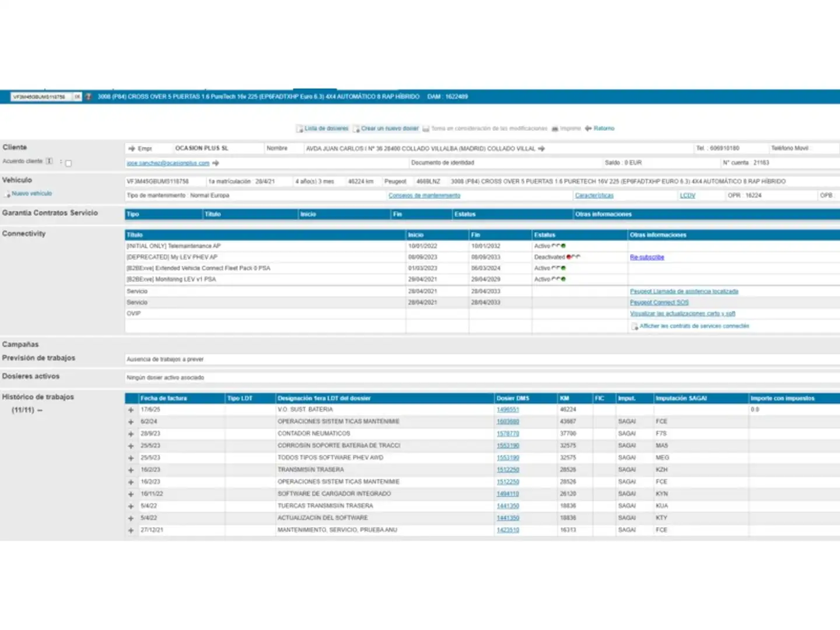
Task: Create a new dossier via Crear un nuevo dosier
Action: click(x=389, y=128)
